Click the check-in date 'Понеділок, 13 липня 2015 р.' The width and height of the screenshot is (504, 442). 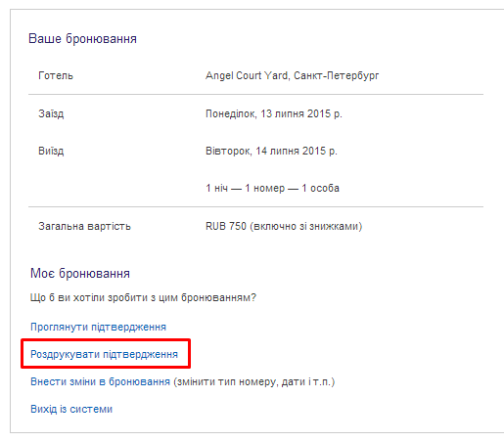point(274,113)
